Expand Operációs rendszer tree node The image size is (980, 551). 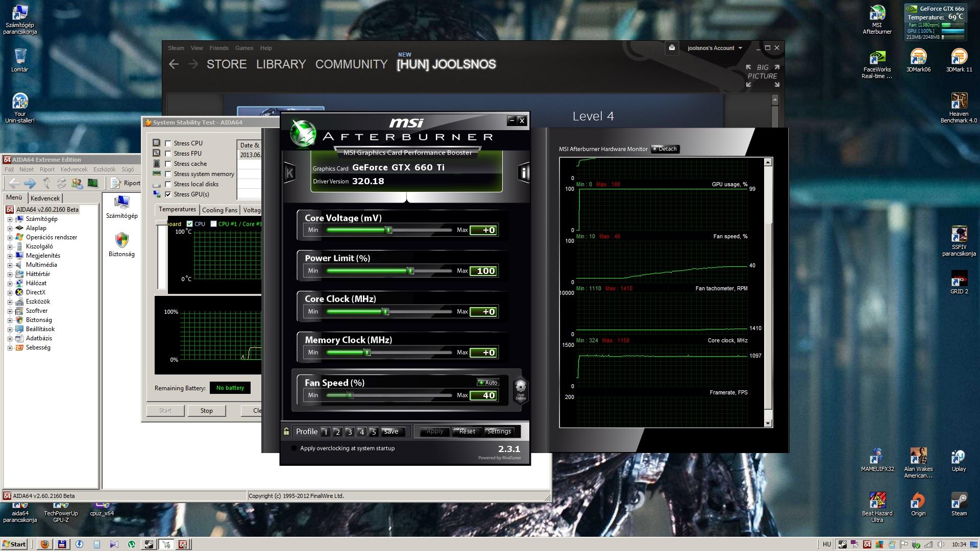point(10,238)
